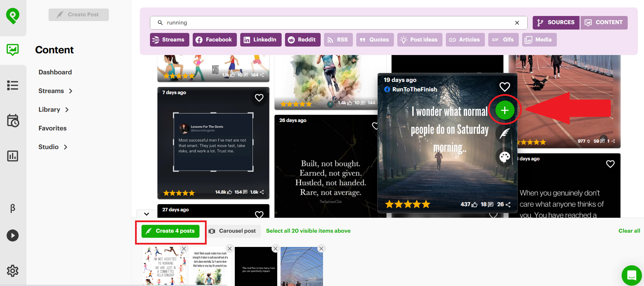Open the analytics chart sidebar icon

(x=13, y=156)
